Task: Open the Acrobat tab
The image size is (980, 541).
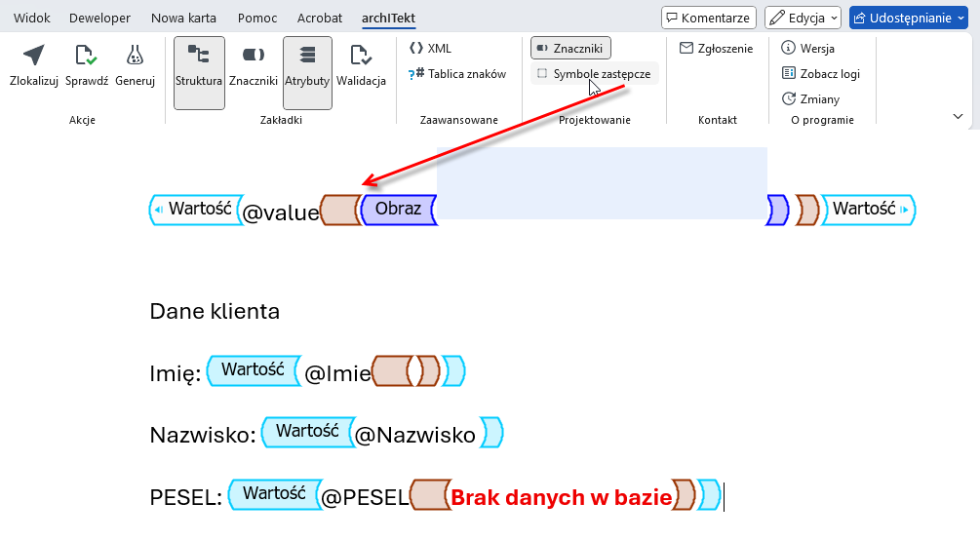Action: click(320, 19)
